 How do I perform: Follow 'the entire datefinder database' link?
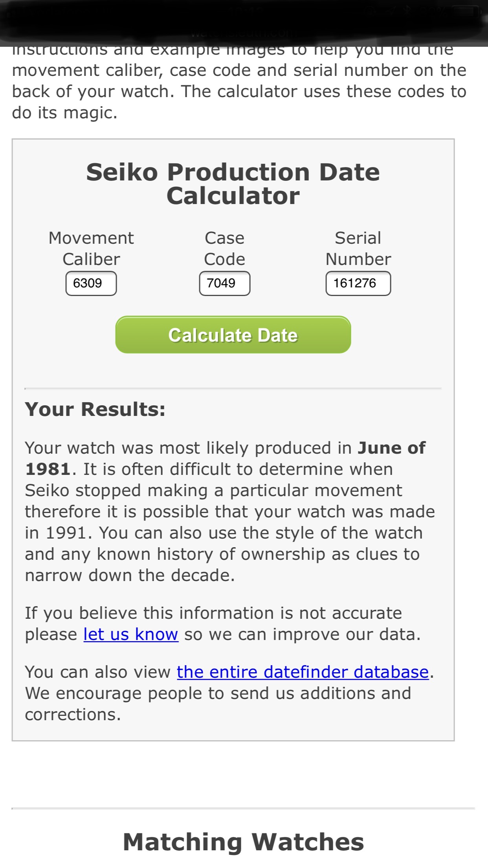(303, 672)
